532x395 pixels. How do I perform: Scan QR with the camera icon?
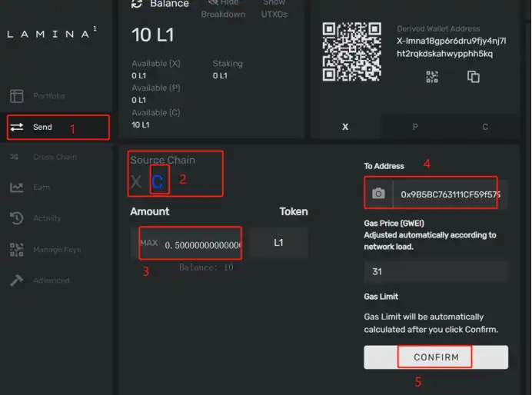coord(378,193)
